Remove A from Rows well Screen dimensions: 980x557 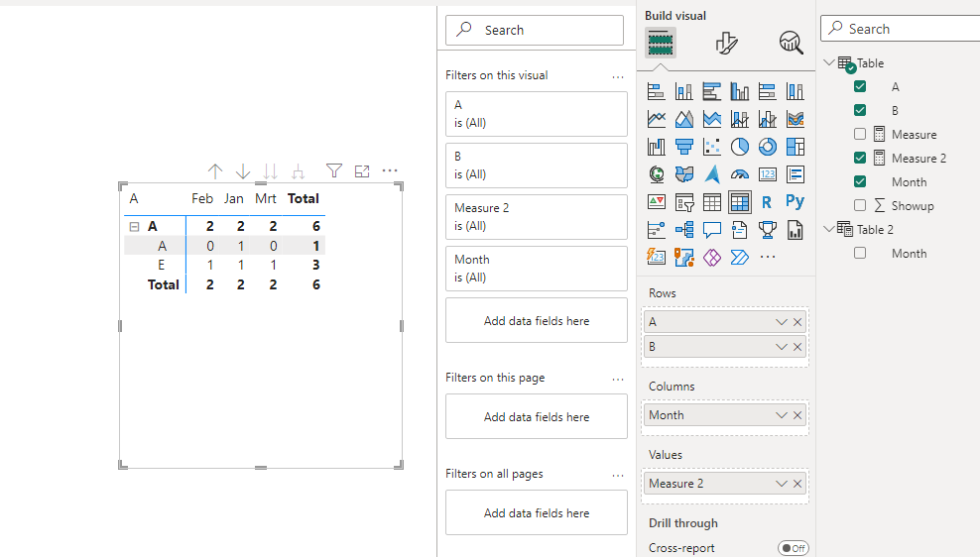tap(797, 322)
